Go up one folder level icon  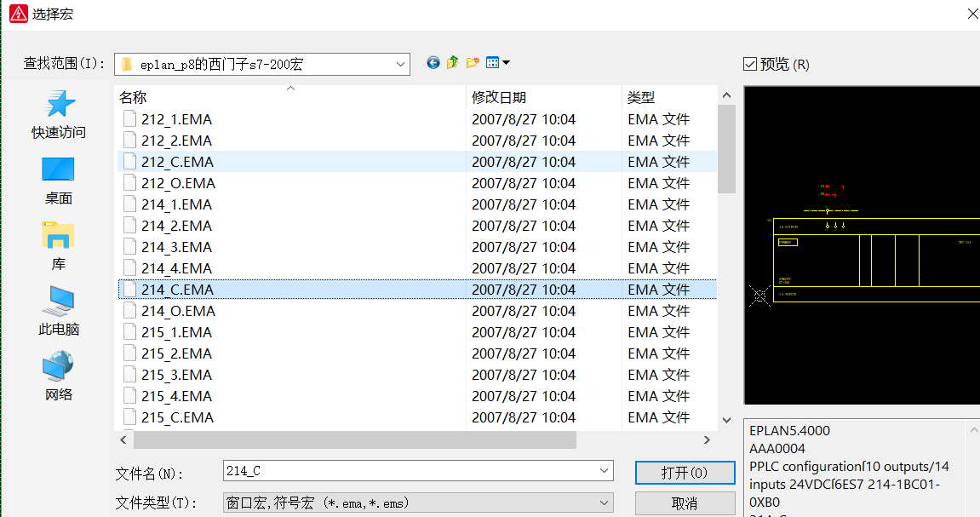[x=452, y=63]
